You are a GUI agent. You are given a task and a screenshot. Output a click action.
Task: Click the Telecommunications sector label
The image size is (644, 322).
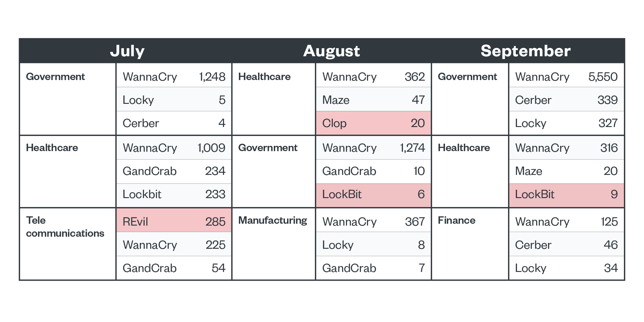tap(65, 227)
